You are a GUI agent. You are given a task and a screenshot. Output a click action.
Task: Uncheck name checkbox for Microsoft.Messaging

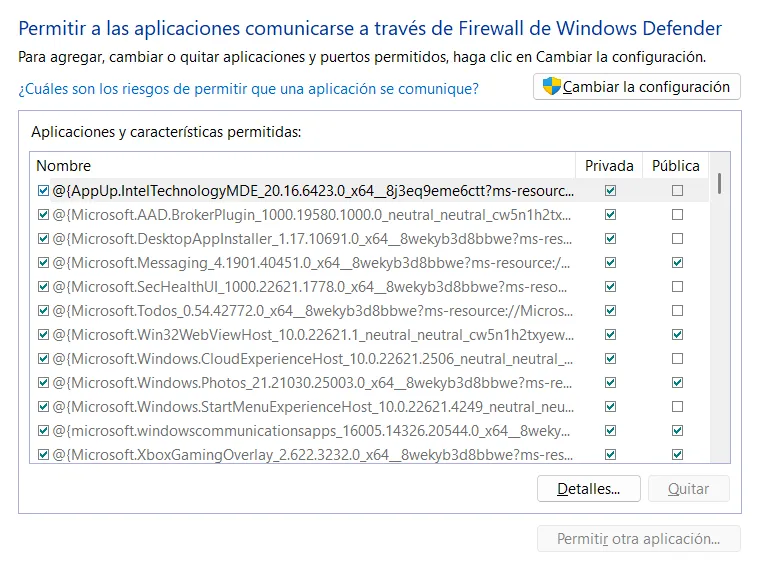[43, 262]
